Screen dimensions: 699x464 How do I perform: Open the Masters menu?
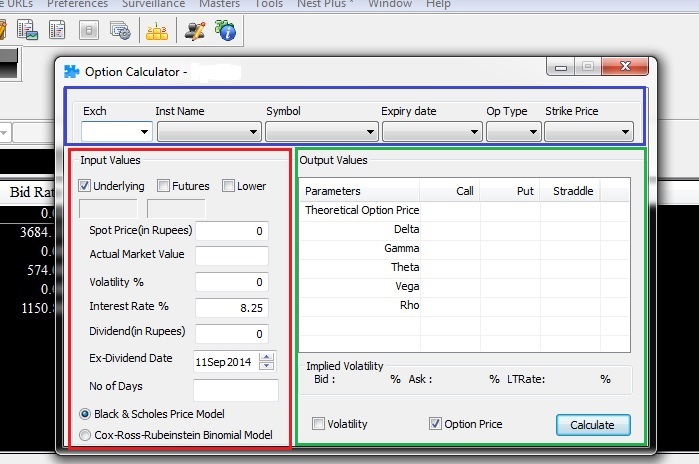tap(219, 4)
